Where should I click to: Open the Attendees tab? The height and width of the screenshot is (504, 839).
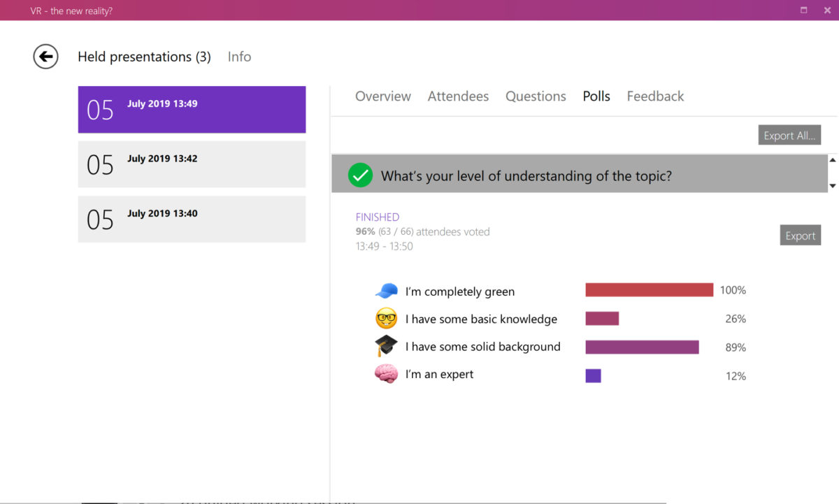tap(458, 96)
